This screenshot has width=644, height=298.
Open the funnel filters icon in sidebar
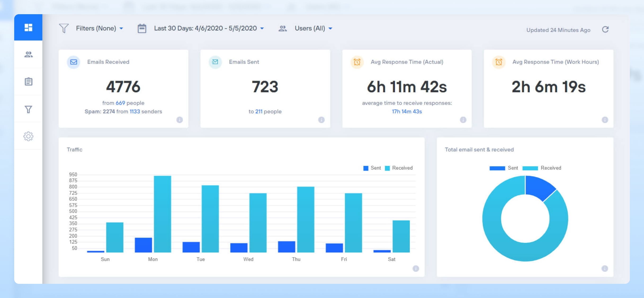tap(28, 109)
